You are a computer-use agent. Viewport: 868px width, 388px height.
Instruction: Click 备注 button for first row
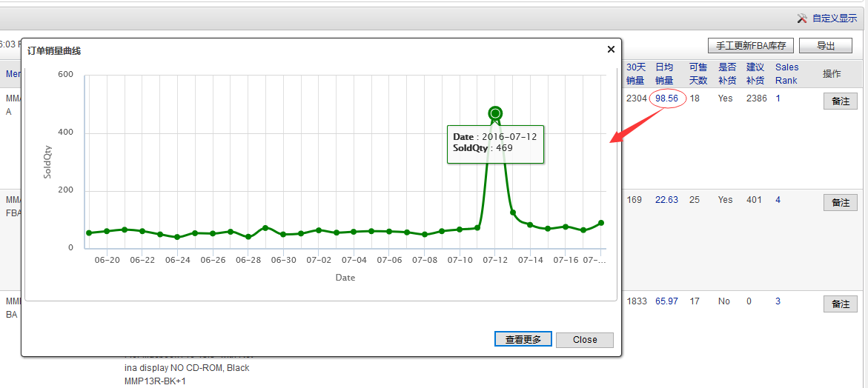point(840,101)
